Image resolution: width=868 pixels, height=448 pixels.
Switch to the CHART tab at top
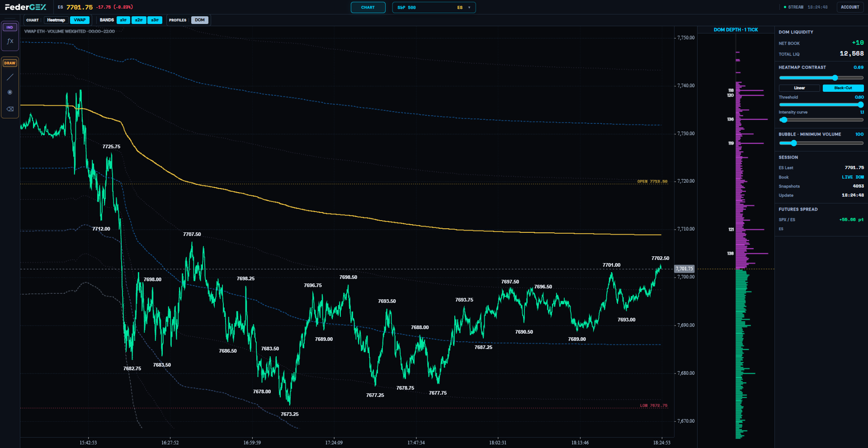click(x=368, y=7)
